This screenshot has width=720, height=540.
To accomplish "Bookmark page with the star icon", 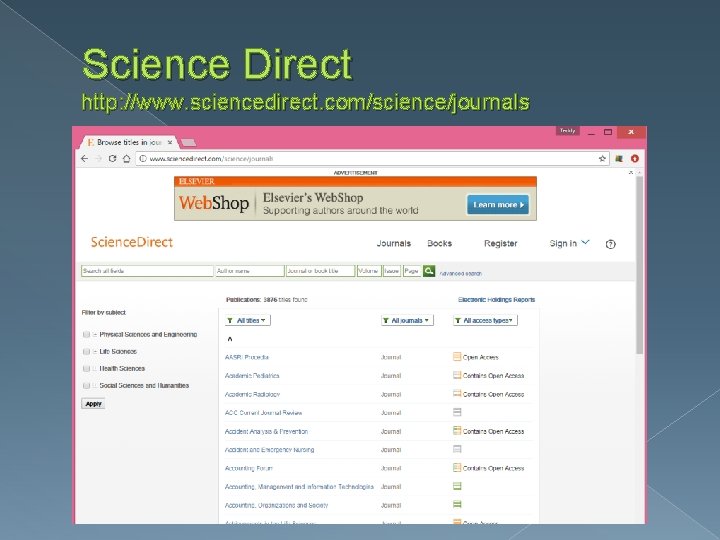I will 602,158.
